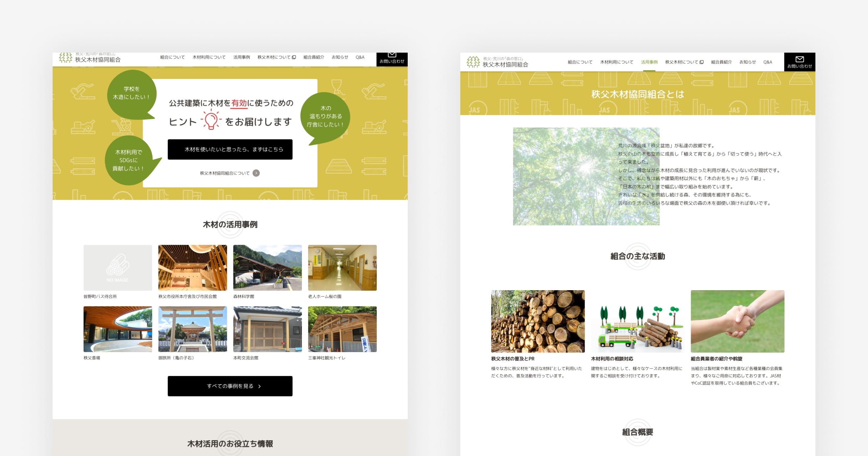Screen dimensions: 868x456
Task: Open the 秩父市役所本庁舎及び市民会館 thumbnail
Action: 192,267
